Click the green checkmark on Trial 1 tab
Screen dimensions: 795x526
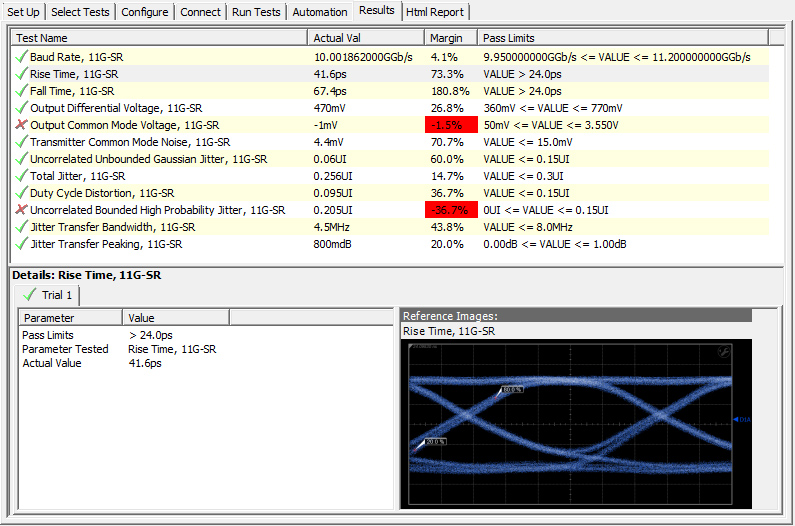tap(29, 295)
